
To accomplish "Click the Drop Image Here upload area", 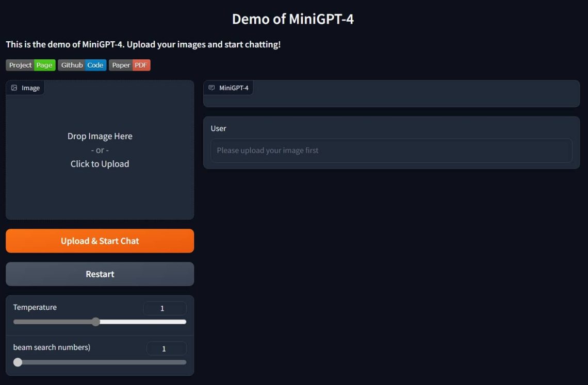I will (x=100, y=149).
